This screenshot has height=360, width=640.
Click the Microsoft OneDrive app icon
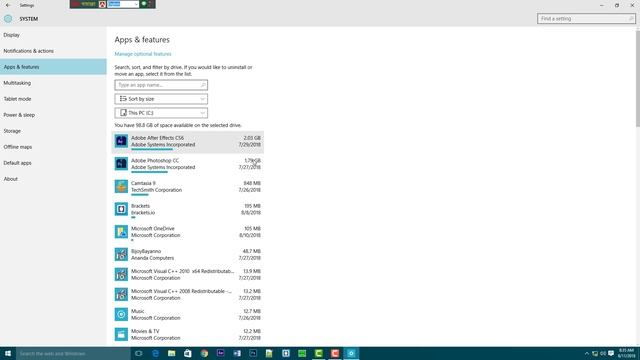coord(121,232)
